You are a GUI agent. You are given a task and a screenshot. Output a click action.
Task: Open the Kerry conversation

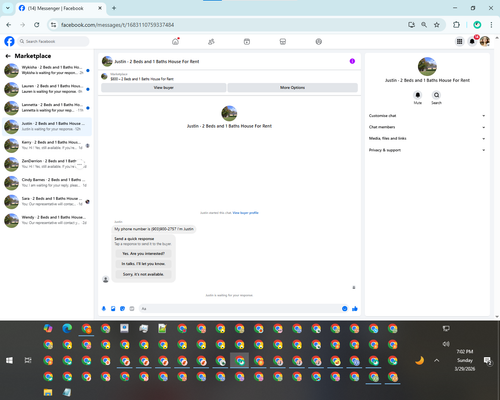coord(47,145)
